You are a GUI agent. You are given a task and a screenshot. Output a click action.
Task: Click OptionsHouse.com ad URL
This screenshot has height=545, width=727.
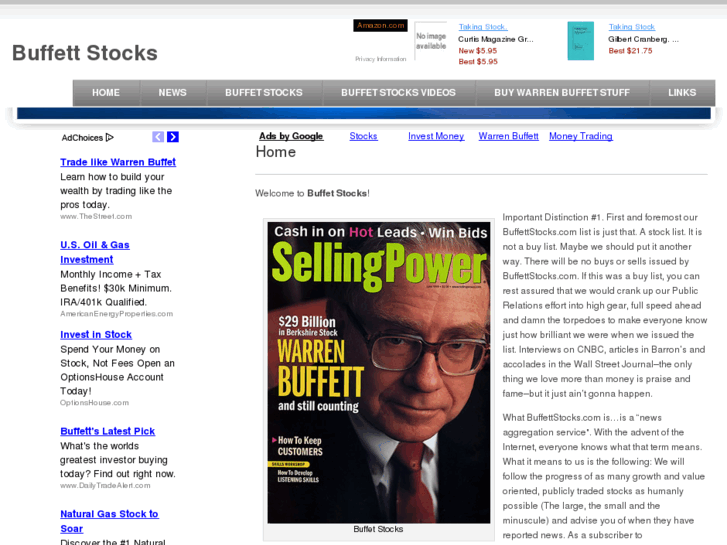point(94,403)
